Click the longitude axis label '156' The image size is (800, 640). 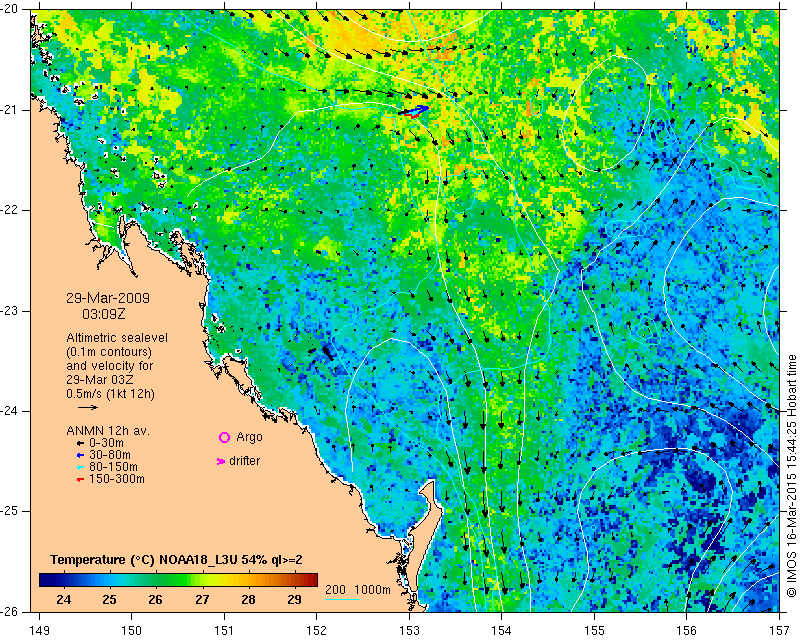[x=687, y=631]
